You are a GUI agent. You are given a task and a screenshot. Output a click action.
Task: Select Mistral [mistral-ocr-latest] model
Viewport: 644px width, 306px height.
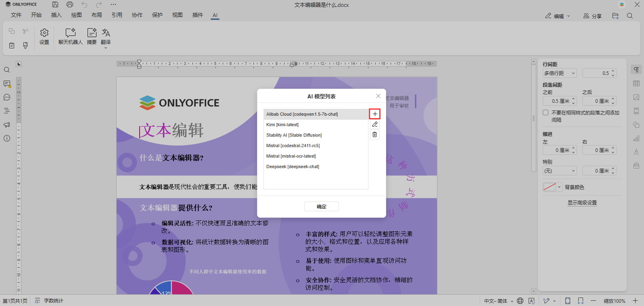click(316, 156)
